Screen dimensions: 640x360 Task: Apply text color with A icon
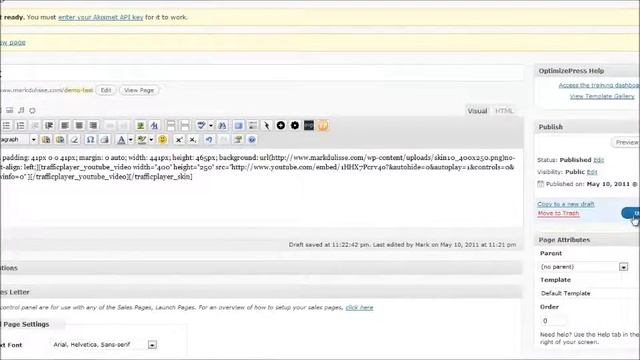(x=121, y=140)
